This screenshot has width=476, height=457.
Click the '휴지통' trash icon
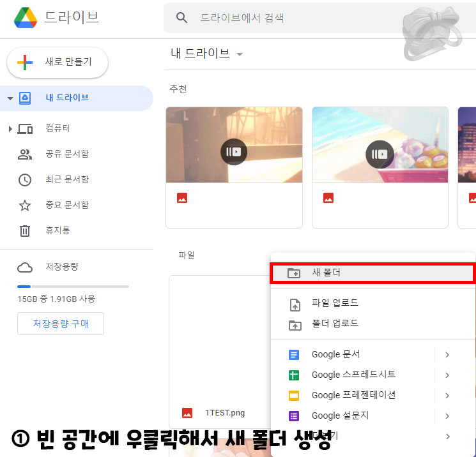[x=25, y=231]
